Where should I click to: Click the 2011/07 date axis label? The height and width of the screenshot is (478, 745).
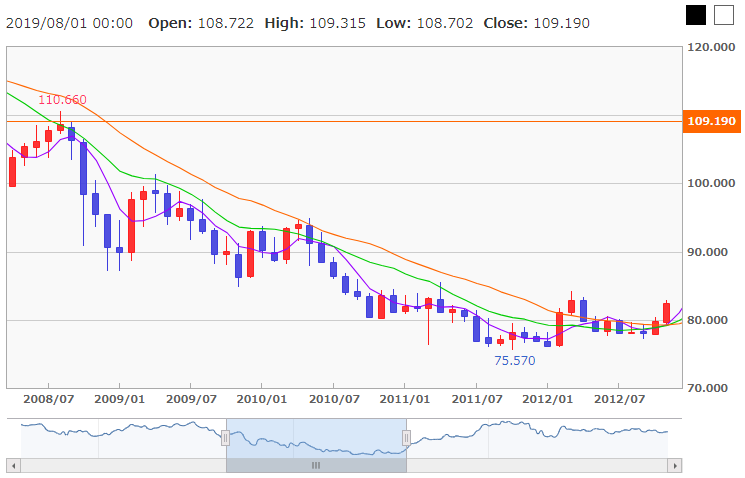pos(477,399)
